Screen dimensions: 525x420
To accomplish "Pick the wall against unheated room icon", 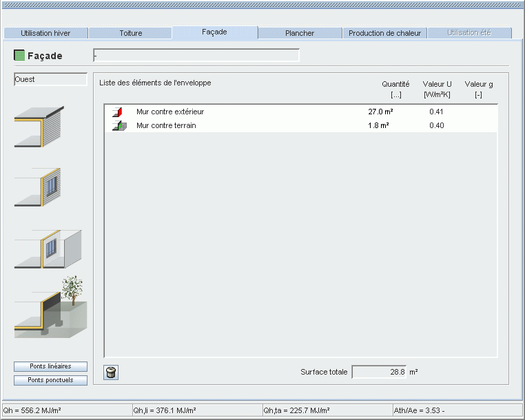I will point(48,249).
